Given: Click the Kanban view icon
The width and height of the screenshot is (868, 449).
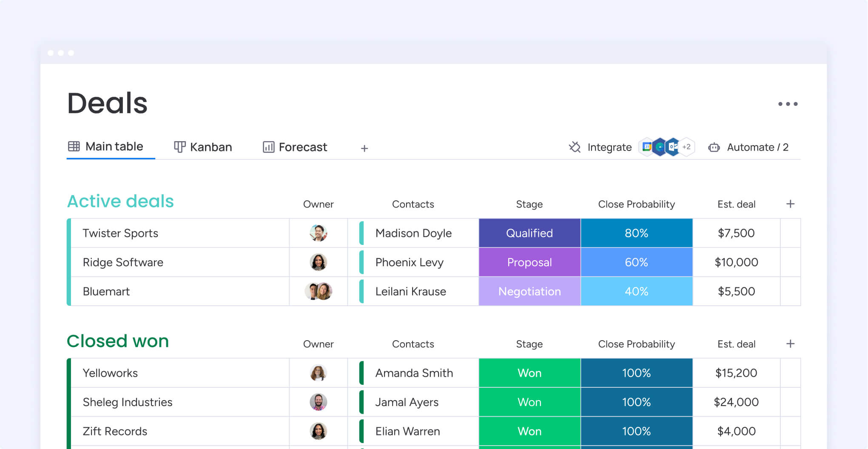Looking at the screenshot, I should (179, 146).
